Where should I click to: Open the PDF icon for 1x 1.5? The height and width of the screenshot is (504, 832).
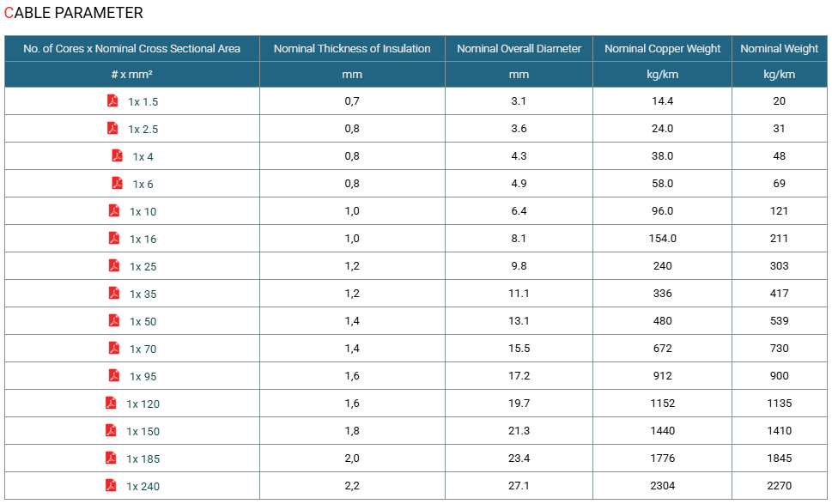pos(112,100)
